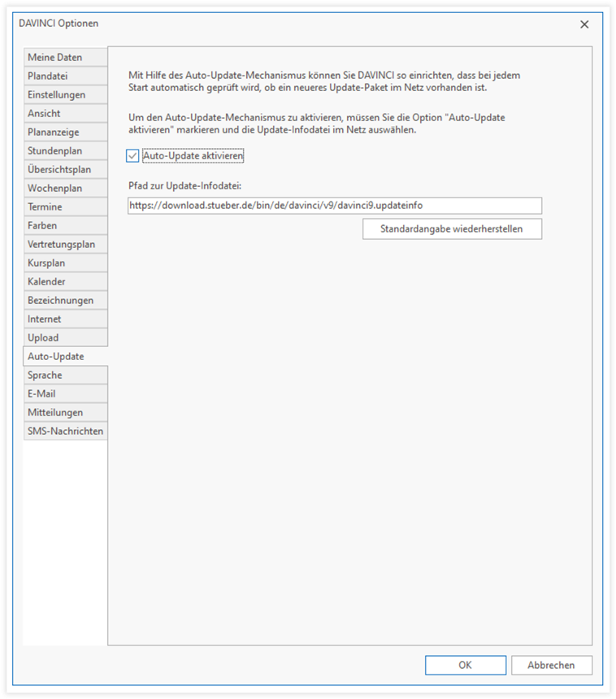The width and height of the screenshot is (616, 699).
Task: Close the DAVINCI Optionen dialog
Action: pyautogui.click(x=584, y=24)
